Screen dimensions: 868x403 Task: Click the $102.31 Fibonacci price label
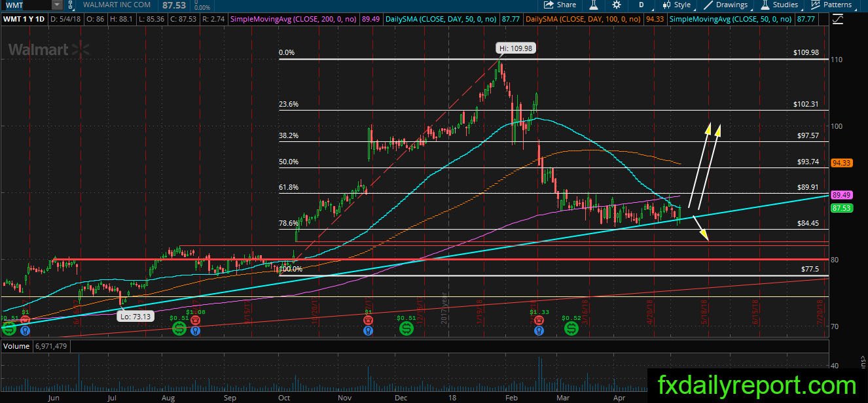point(805,104)
